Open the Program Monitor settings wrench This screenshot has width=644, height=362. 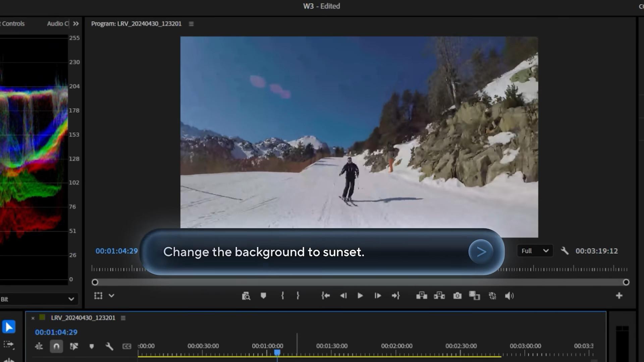click(x=565, y=251)
